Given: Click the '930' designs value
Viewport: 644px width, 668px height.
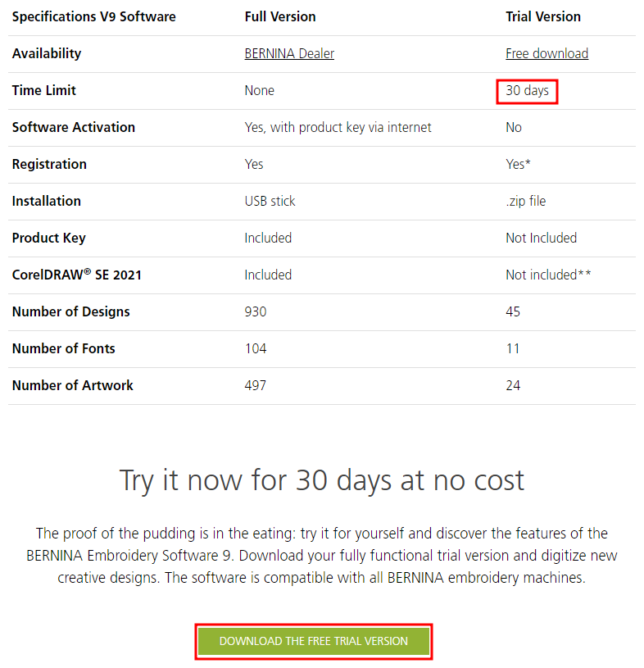Looking at the screenshot, I should pyautogui.click(x=256, y=311).
